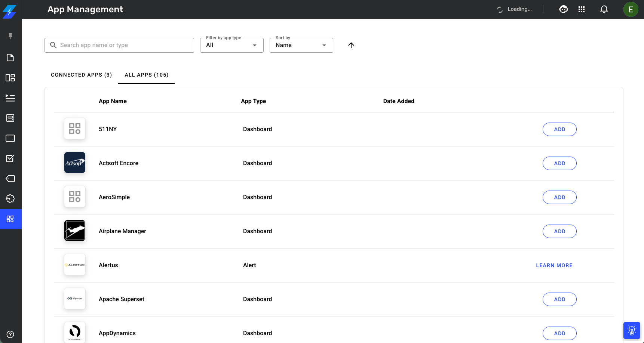Select the All Apps (105) tab
Screen dimensions: 644x343
147,75
